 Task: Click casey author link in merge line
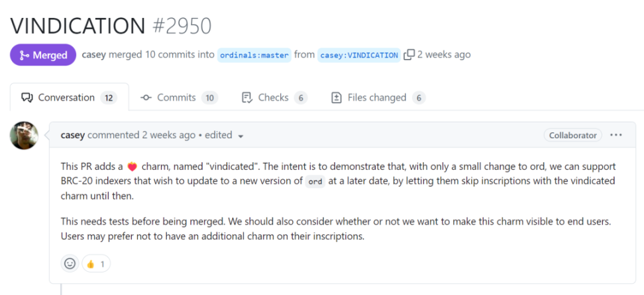click(x=94, y=55)
